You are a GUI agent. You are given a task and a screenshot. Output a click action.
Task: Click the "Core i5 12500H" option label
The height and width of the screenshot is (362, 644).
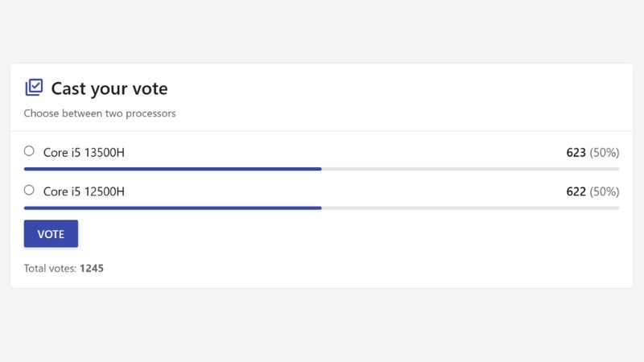(84, 191)
